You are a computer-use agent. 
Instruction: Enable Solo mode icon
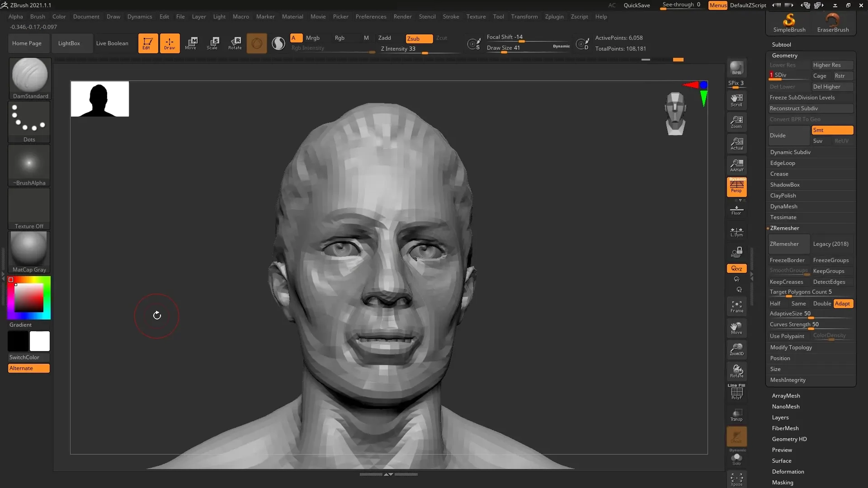(x=736, y=459)
